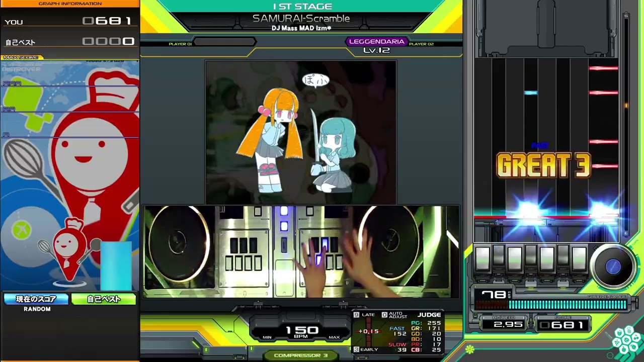The width and height of the screenshot is (644, 362).
Task: Click the PLAYER 01 name box
Action: click(x=224, y=42)
